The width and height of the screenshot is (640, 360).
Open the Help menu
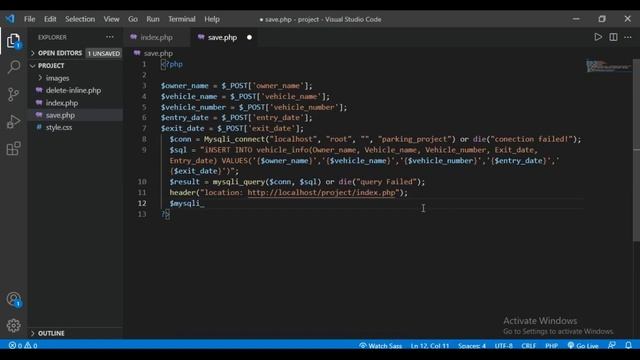(212, 19)
